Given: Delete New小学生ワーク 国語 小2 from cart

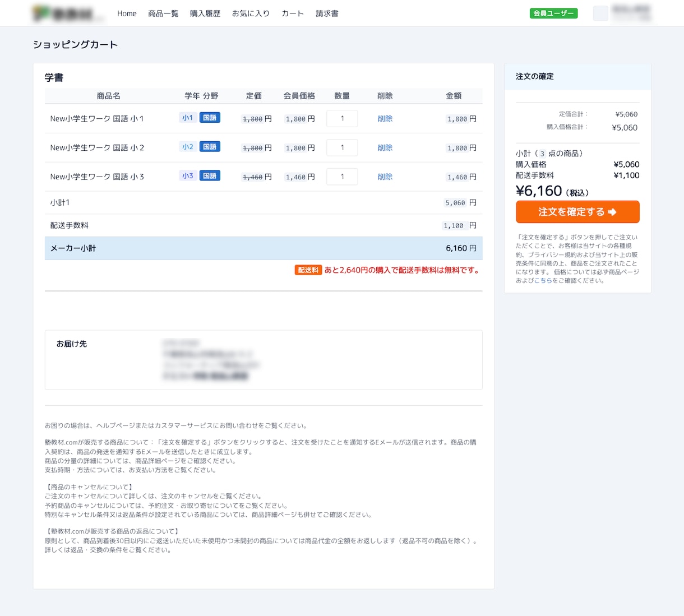Looking at the screenshot, I should click(x=385, y=148).
